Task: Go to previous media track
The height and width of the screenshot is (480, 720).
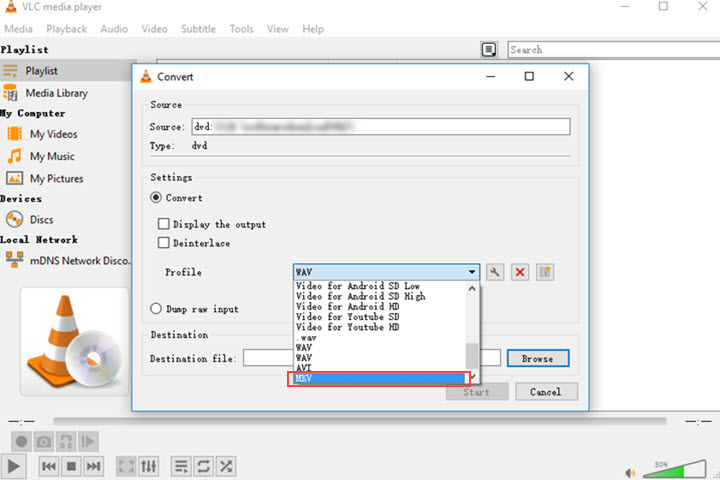Action: click(x=49, y=467)
